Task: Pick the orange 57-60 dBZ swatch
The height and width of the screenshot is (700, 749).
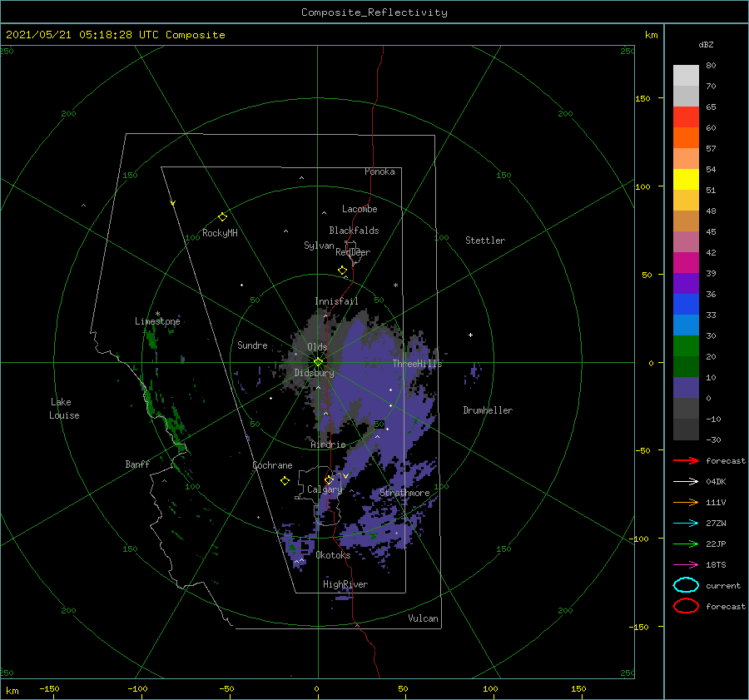Action: pyautogui.click(x=686, y=138)
